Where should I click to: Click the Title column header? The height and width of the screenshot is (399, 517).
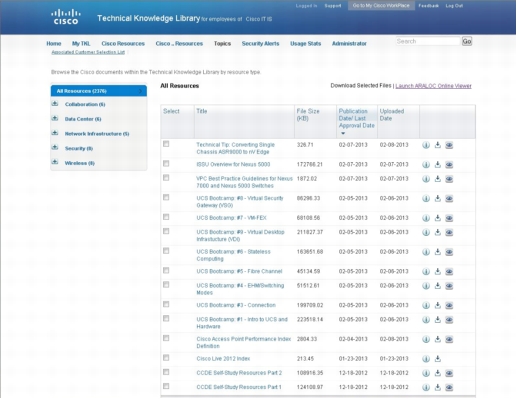(x=202, y=111)
